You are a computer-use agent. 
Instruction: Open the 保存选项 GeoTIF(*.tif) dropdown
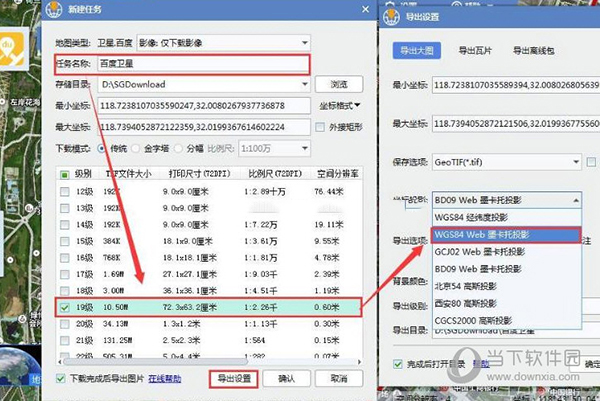coord(507,162)
